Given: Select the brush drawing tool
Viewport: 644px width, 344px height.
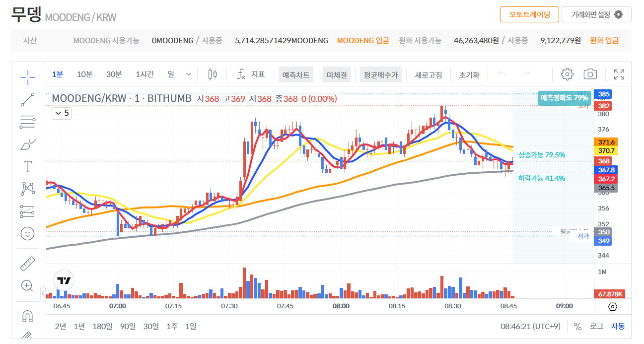Looking at the screenshot, I should tap(28, 144).
